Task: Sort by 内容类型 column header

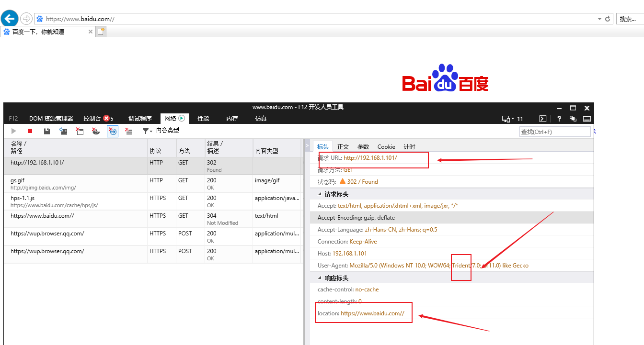Action: pos(277,147)
